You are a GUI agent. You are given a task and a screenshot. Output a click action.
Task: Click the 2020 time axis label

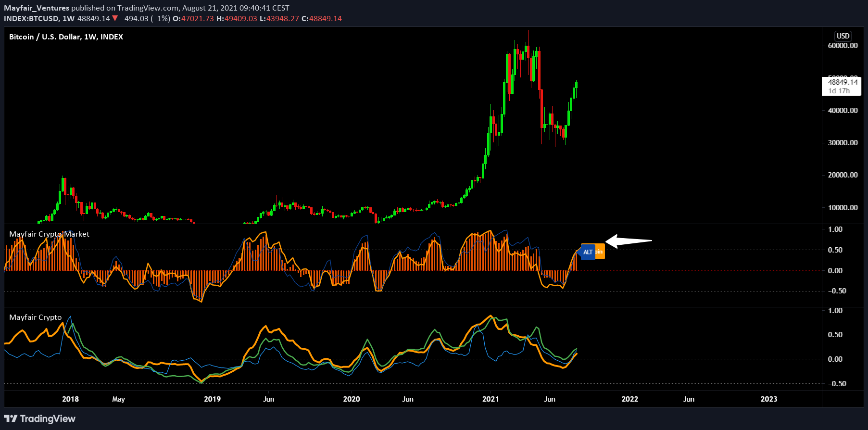[x=352, y=399]
